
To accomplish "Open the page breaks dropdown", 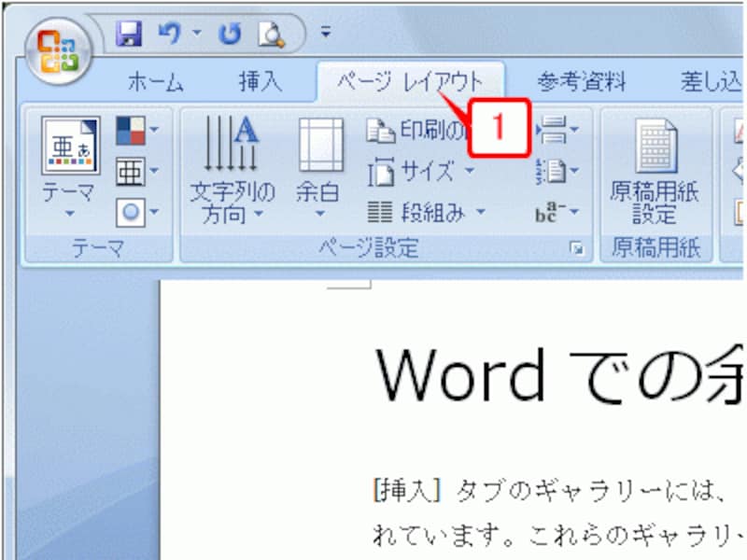I will coord(557,130).
